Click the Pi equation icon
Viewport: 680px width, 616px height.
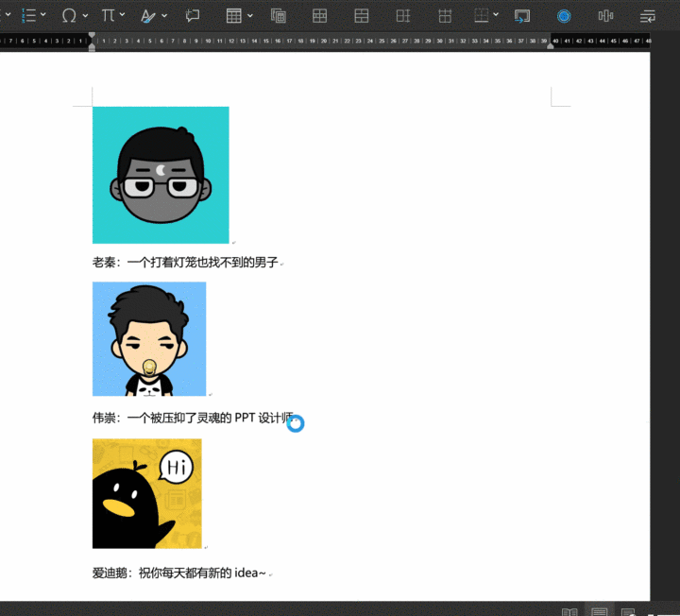(108, 16)
